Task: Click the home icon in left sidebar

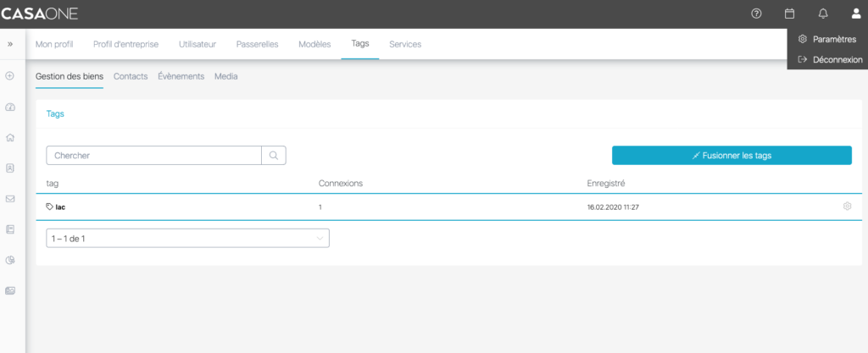Action: pyautogui.click(x=10, y=137)
